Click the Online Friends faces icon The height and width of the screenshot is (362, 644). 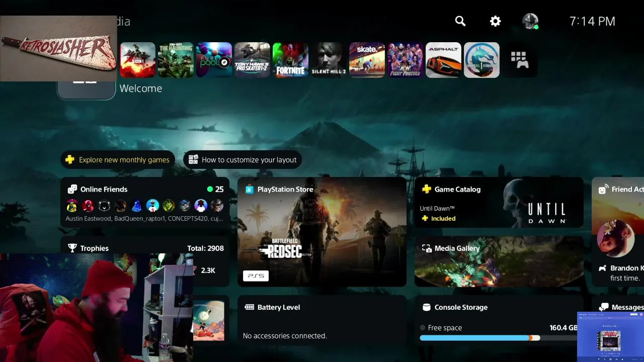72,189
